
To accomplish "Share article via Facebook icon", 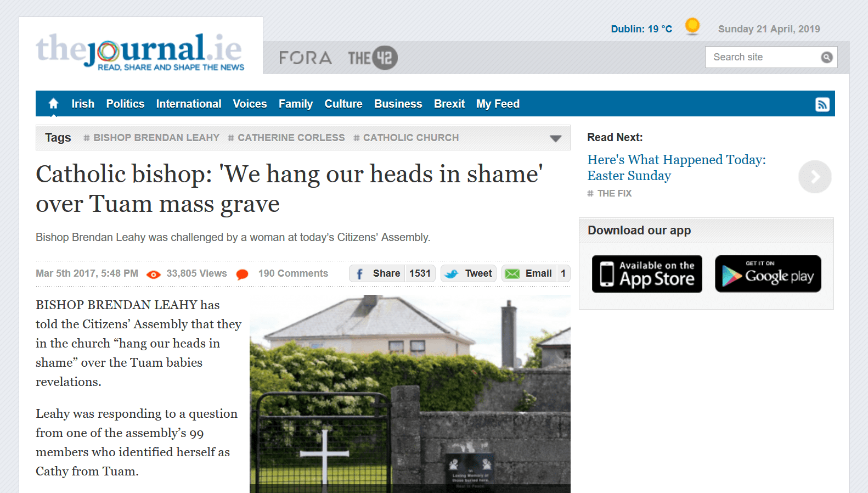I will pos(359,273).
